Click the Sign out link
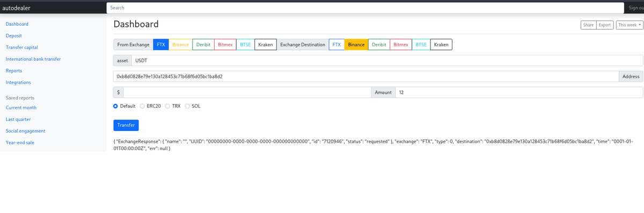644x213 pixels. pos(636,8)
